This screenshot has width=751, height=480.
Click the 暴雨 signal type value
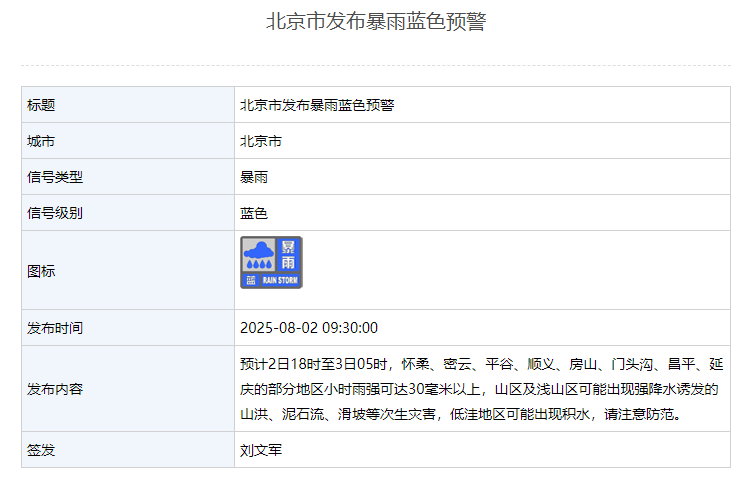254,177
